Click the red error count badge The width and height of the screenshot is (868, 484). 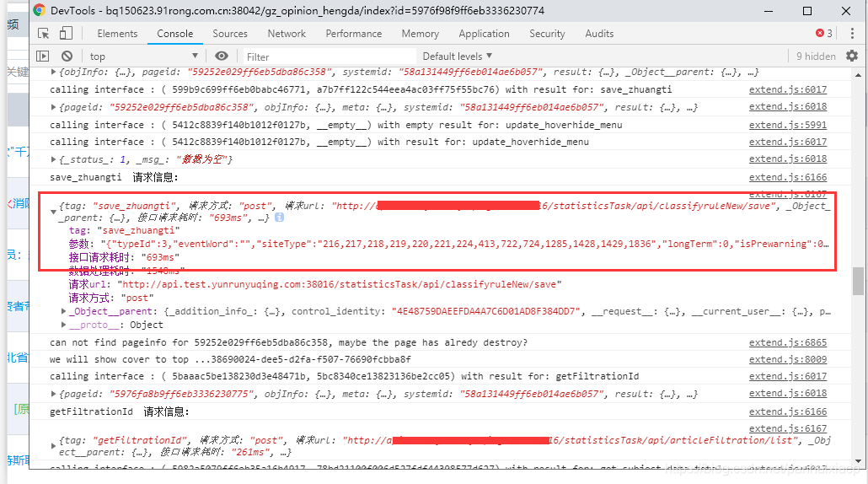click(x=824, y=33)
